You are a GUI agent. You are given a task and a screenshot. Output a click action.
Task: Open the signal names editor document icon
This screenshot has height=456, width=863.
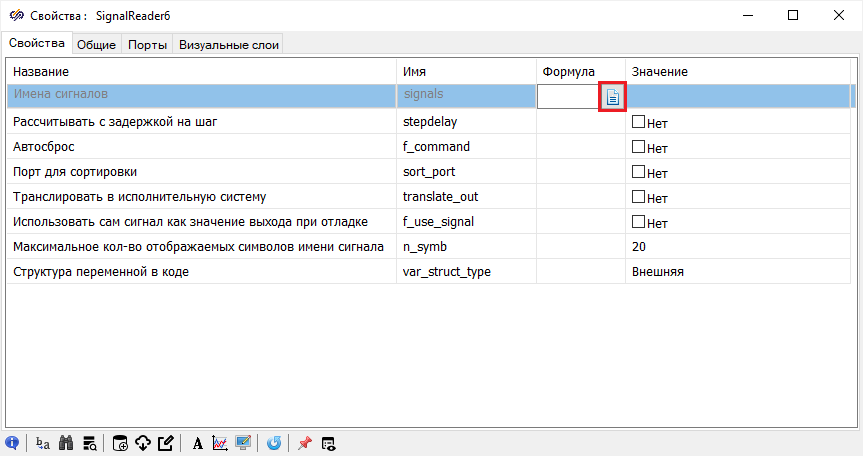pos(613,97)
